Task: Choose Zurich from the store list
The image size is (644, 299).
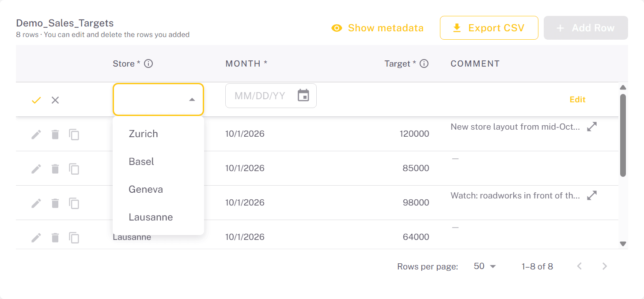Action: (x=158, y=134)
